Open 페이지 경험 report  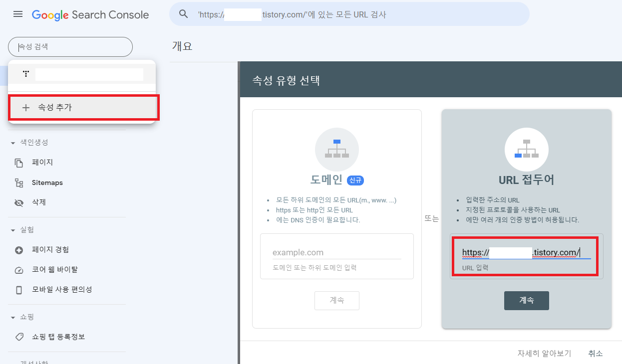click(x=50, y=249)
